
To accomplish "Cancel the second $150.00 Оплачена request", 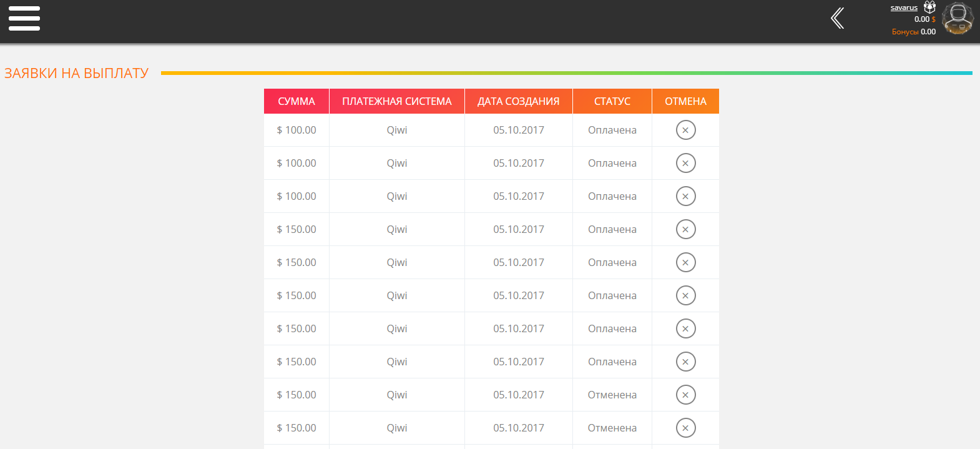I will (685, 262).
